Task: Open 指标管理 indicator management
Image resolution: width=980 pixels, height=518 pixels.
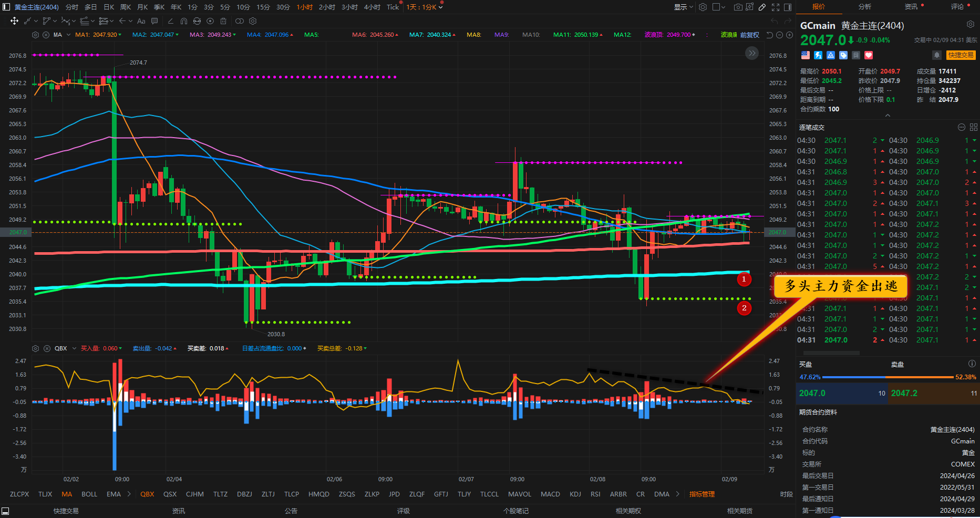Action: click(x=702, y=494)
